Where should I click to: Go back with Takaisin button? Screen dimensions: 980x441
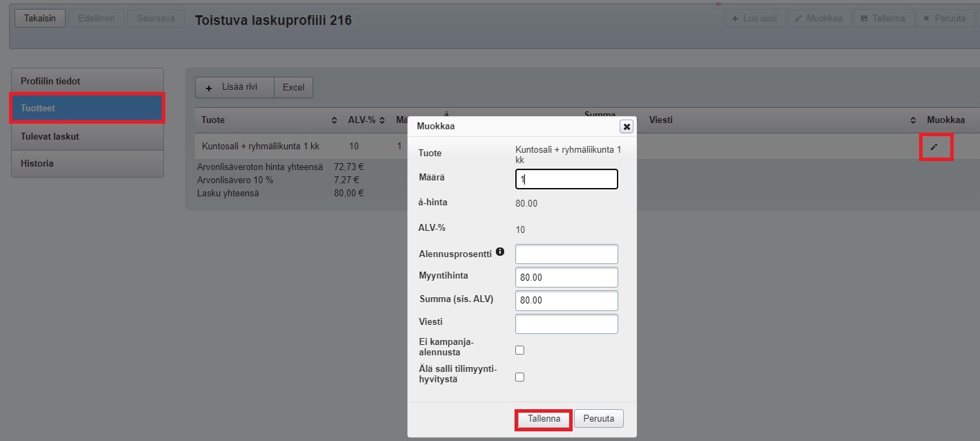39,19
